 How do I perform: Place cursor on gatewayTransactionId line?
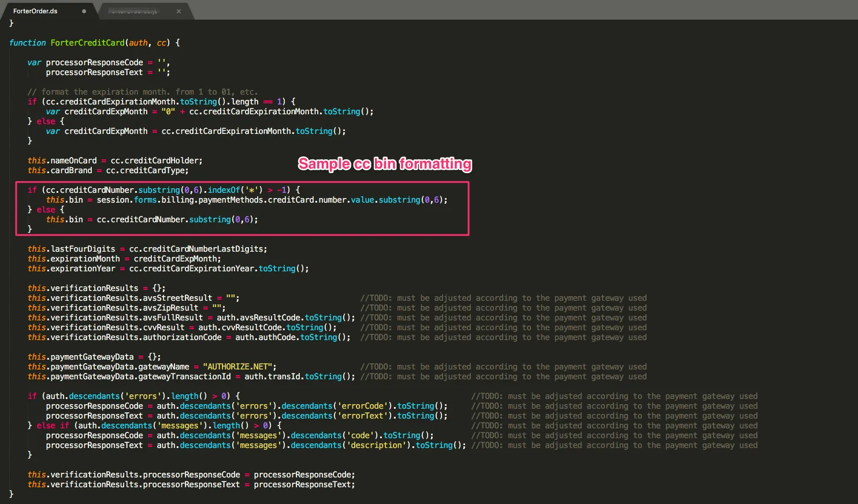coord(191,376)
